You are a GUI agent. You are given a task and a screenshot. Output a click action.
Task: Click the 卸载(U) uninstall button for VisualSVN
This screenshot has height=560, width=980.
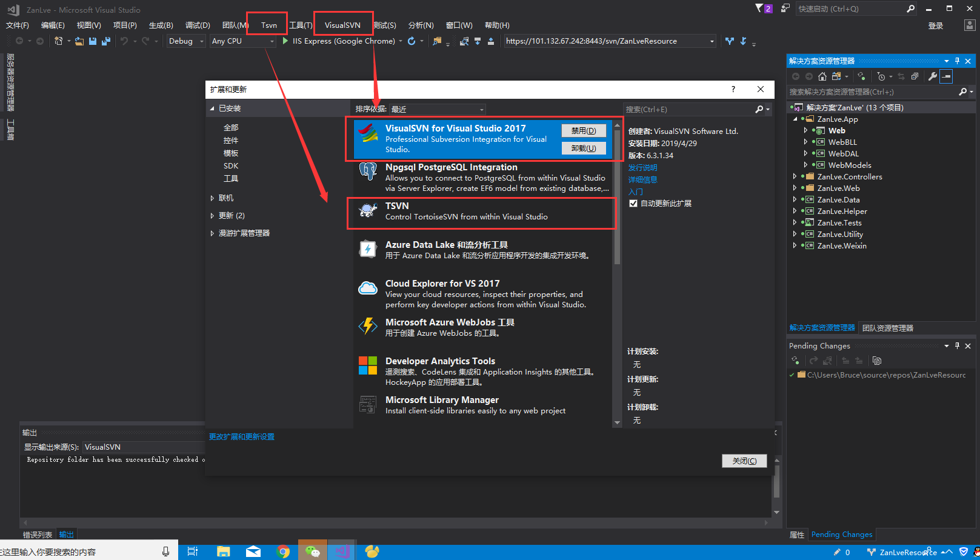[x=583, y=148]
